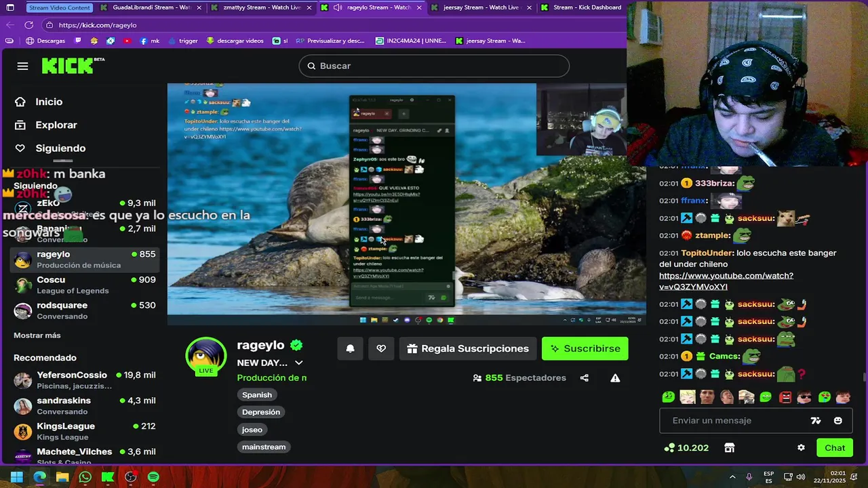Open Spotify from the taskbar
Viewport: 868px width, 488px height.
[153, 477]
